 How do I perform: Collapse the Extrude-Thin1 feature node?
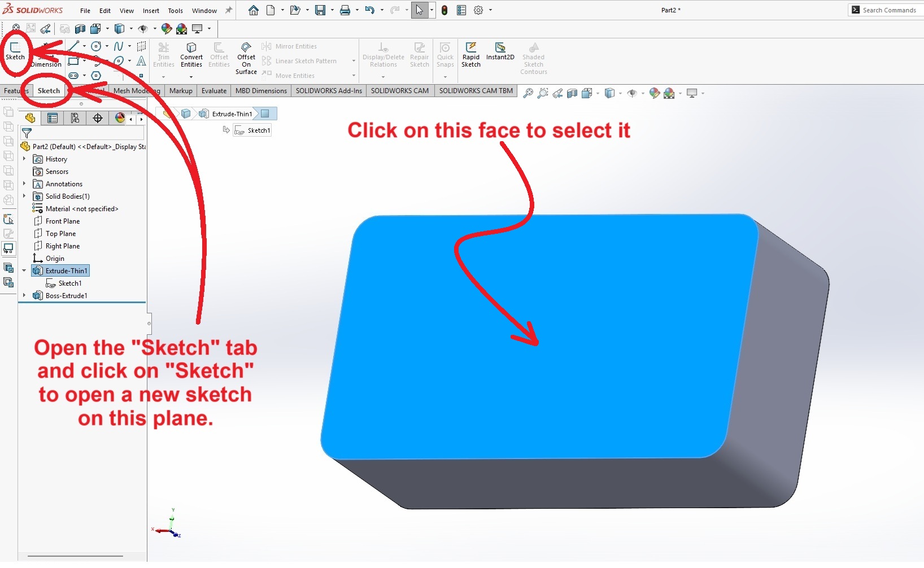[x=24, y=270]
